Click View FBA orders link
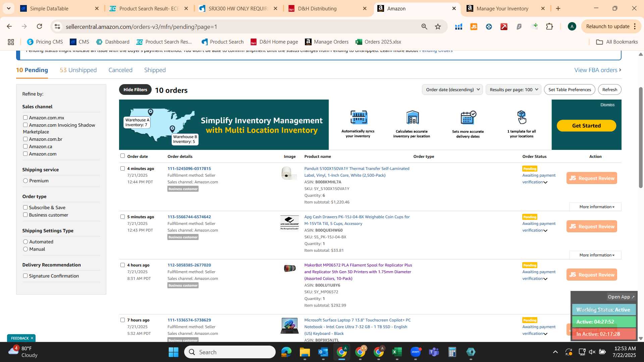 (598, 70)
